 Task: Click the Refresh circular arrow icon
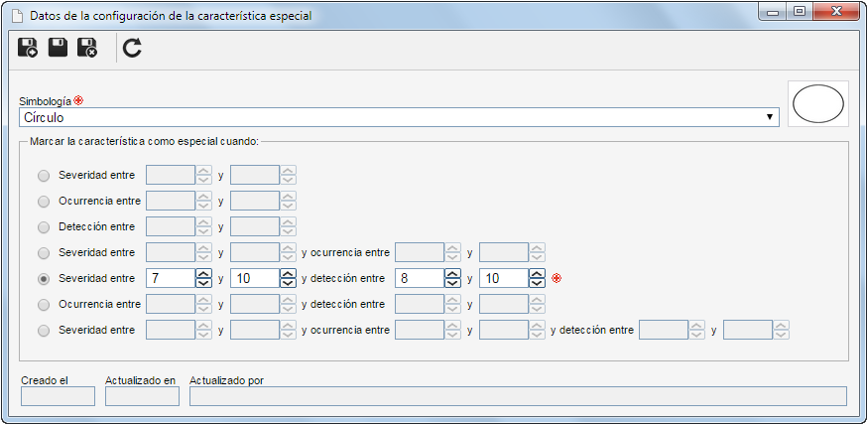click(x=132, y=49)
